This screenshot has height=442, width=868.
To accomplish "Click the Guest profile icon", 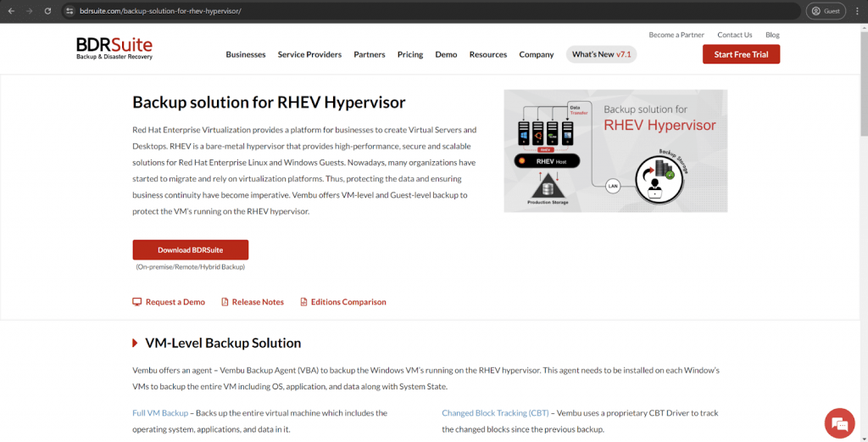I will 825,11.
